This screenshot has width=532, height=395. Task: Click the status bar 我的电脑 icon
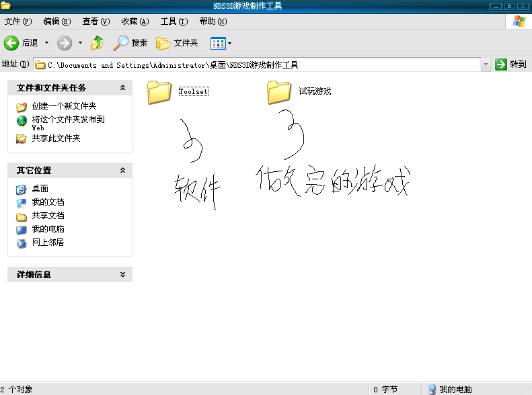[432, 390]
